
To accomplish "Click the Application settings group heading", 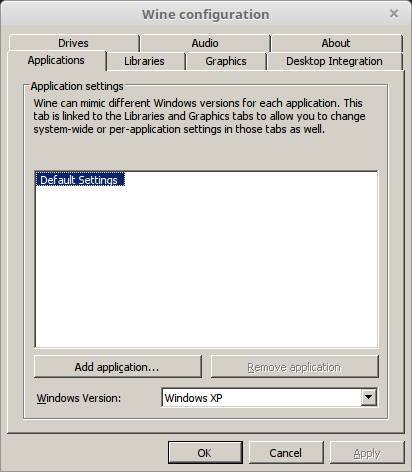I will [77, 86].
